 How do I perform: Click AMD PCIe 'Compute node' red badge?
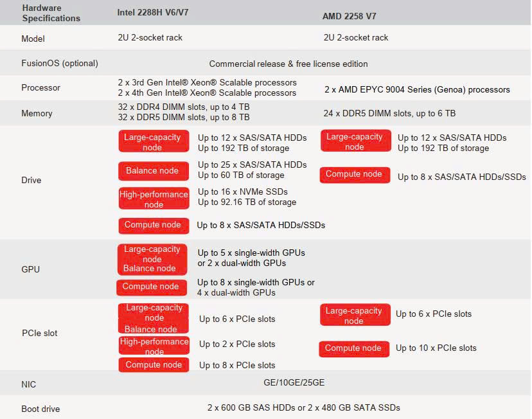[x=354, y=349]
